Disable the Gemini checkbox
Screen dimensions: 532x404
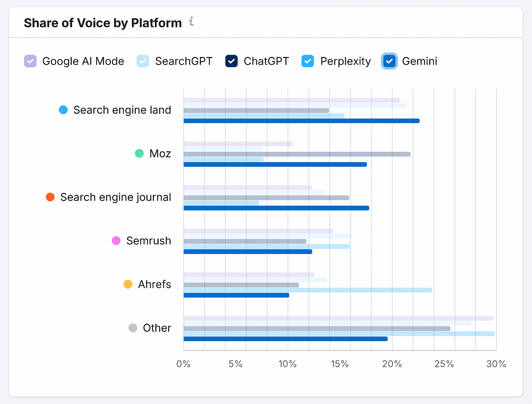coord(389,61)
